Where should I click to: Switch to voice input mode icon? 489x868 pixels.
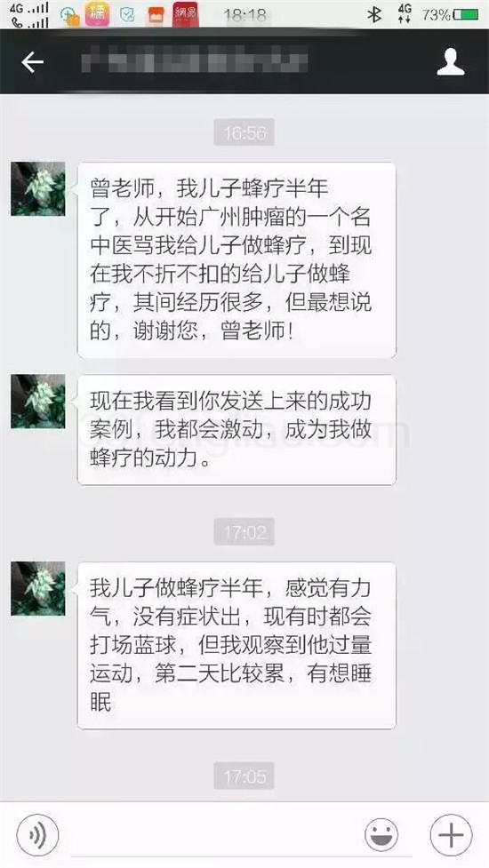coord(37,835)
